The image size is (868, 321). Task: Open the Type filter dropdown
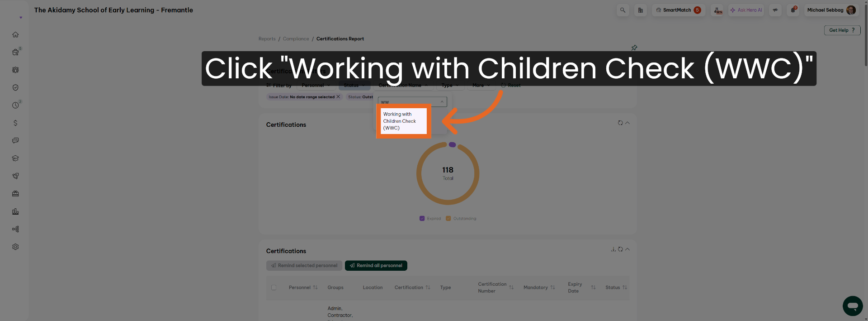tap(450, 85)
